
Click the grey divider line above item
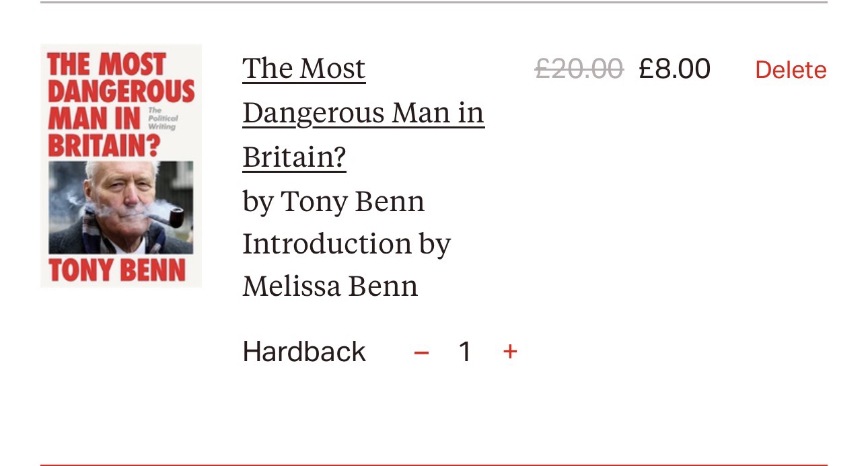tap(434, 3)
